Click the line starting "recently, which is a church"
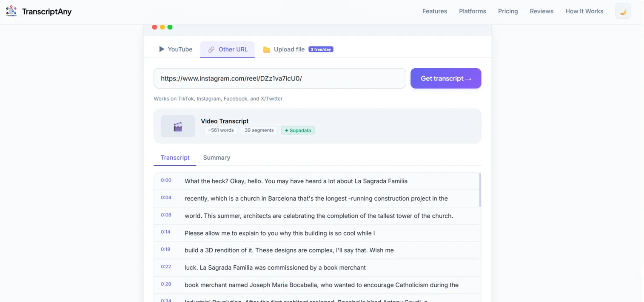 pyautogui.click(x=316, y=198)
